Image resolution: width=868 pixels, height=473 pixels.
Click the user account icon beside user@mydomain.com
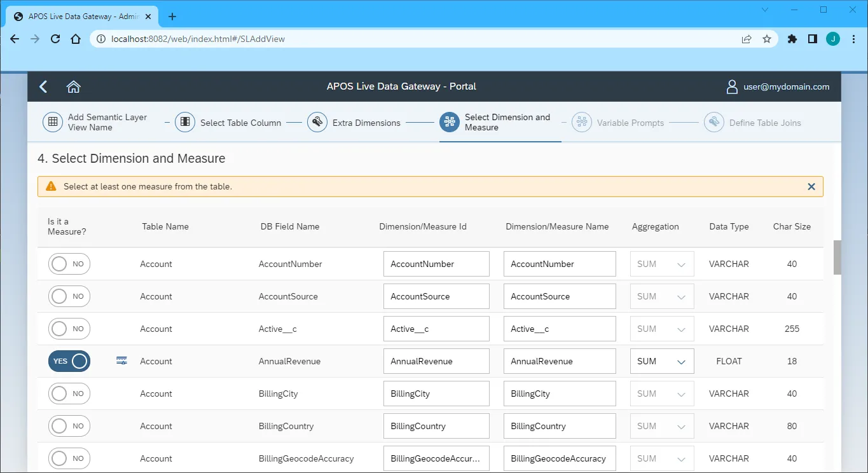tap(731, 86)
